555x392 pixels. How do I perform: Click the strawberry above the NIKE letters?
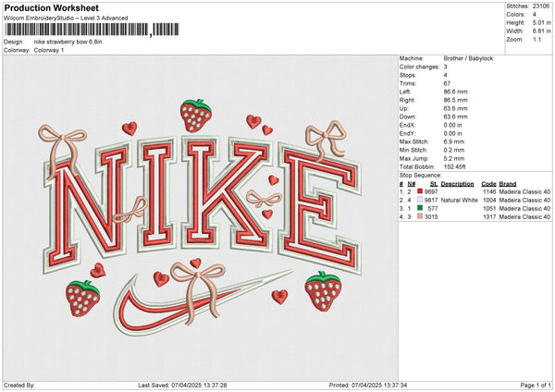click(x=196, y=116)
